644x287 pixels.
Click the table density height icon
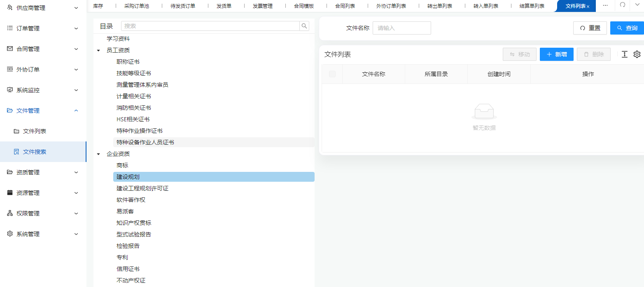[625, 54]
